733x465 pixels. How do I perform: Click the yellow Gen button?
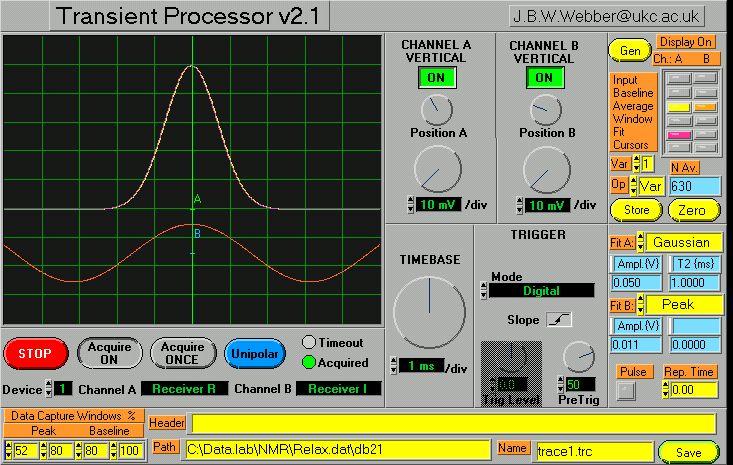coord(630,50)
